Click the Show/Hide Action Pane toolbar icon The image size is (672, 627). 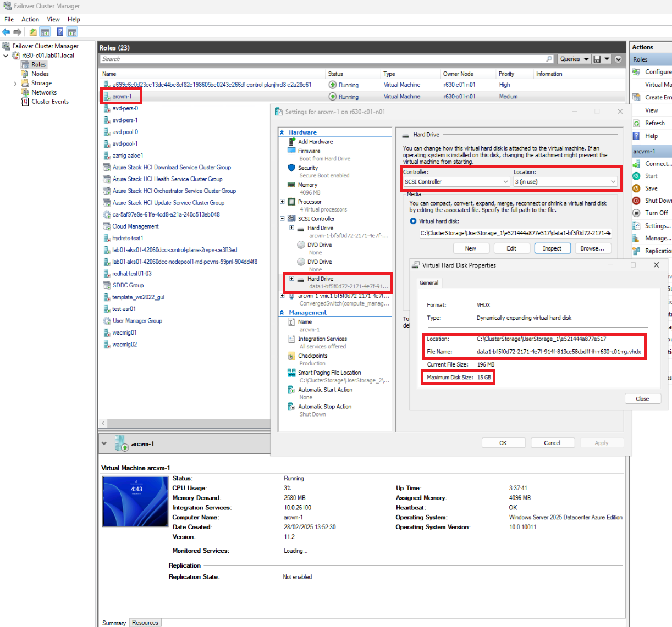(x=72, y=31)
